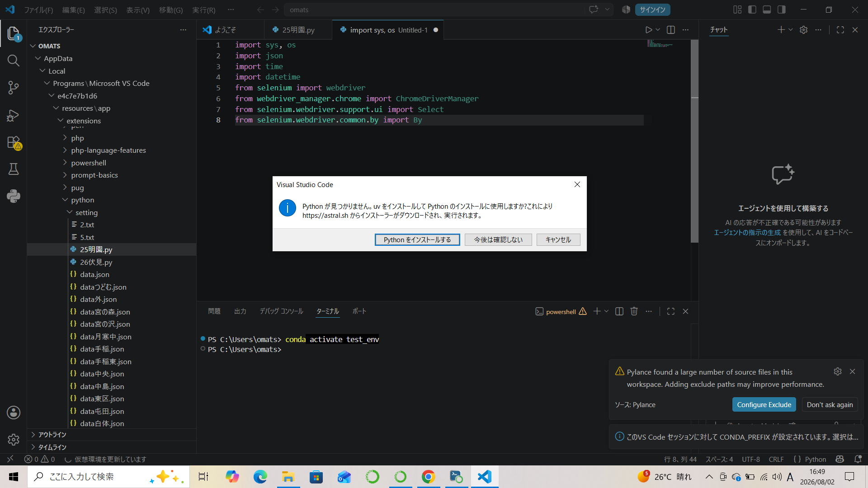The height and width of the screenshot is (488, 868).
Task: Toggle the secondary side bar visibility
Action: click(782, 9)
